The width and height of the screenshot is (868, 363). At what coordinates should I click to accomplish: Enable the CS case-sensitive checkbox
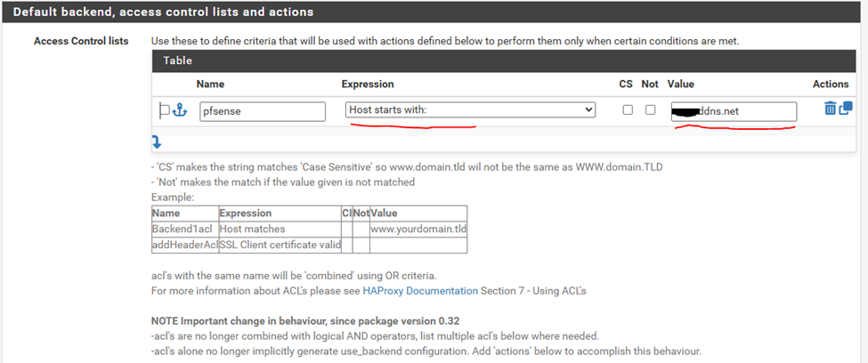pyautogui.click(x=628, y=110)
